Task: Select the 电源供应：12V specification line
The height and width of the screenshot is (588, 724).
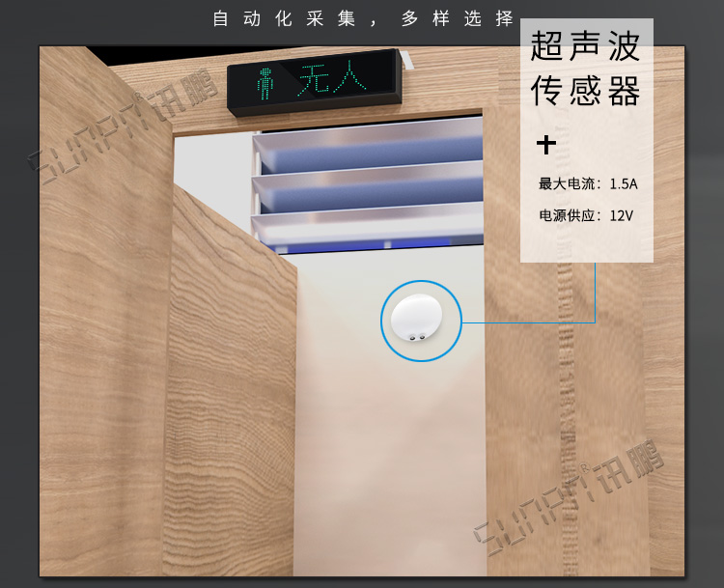Action: tap(586, 215)
